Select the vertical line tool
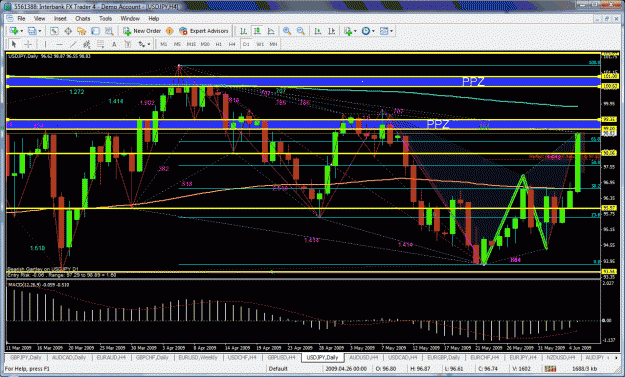The width and height of the screenshot is (625, 377). (x=45, y=44)
